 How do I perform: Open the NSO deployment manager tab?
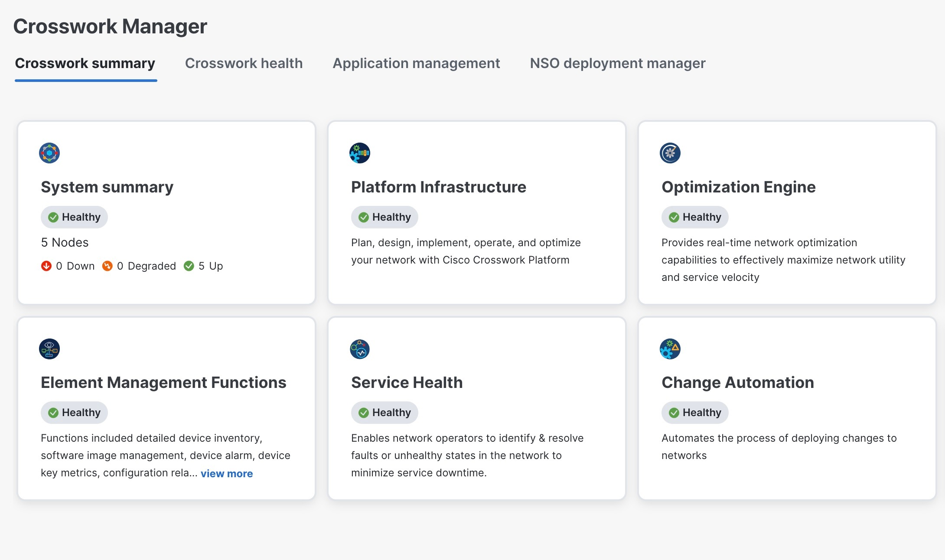pyautogui.click(x=617, y=63)
